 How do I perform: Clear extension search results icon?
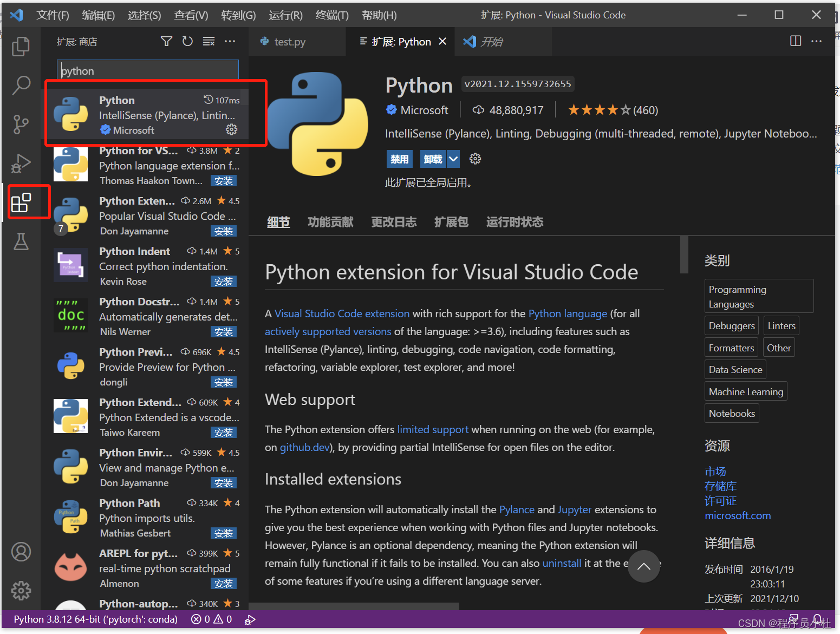(x=209, y=42)
